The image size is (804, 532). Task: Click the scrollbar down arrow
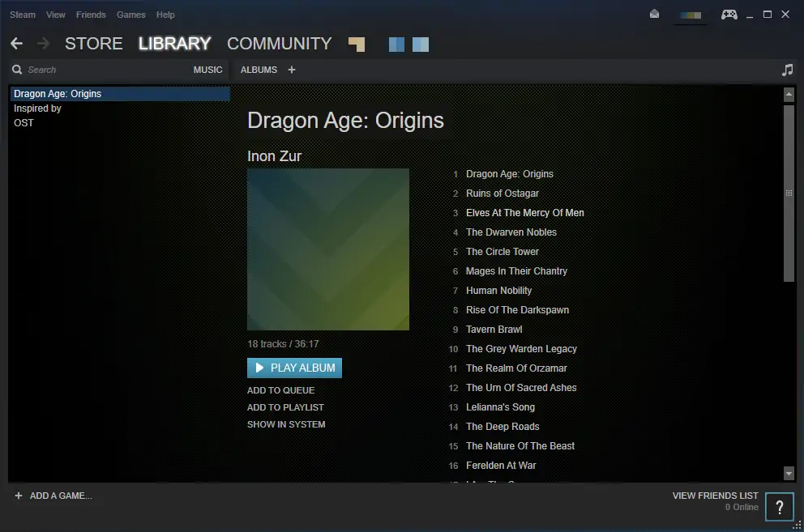click(789, 473)
